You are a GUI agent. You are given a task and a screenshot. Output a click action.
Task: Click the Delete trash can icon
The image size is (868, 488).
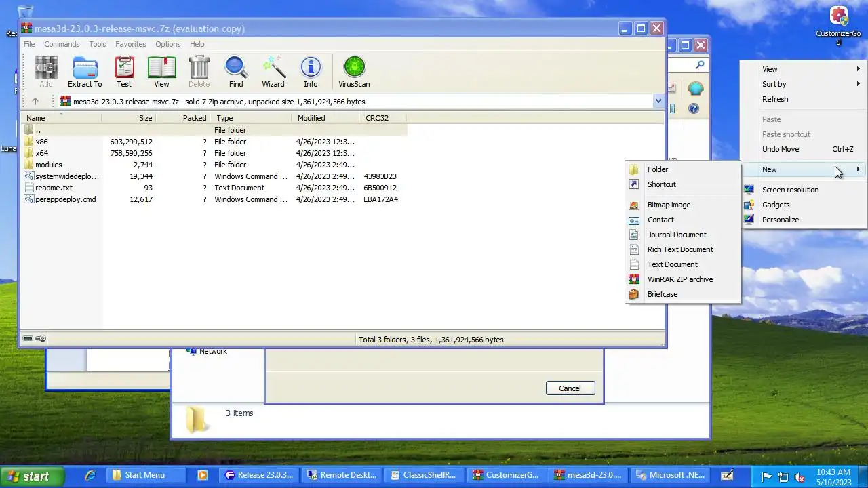click(x=199, y=72)
